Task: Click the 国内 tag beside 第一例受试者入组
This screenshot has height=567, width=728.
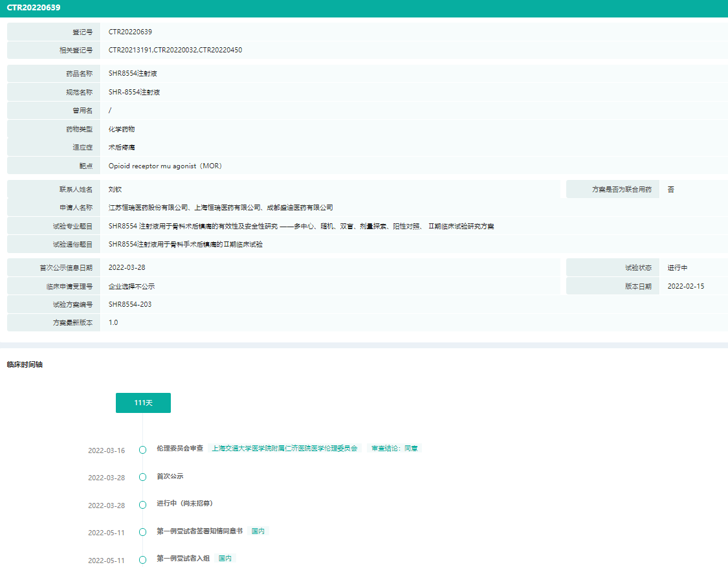Action: [x=225, y=558]
